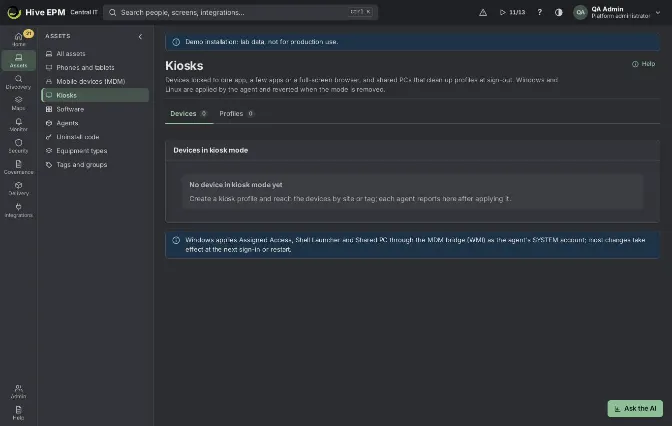Open the alerts warning triangle icon
672x426 pixels.
pyautogui.click(x=483, y=12)
